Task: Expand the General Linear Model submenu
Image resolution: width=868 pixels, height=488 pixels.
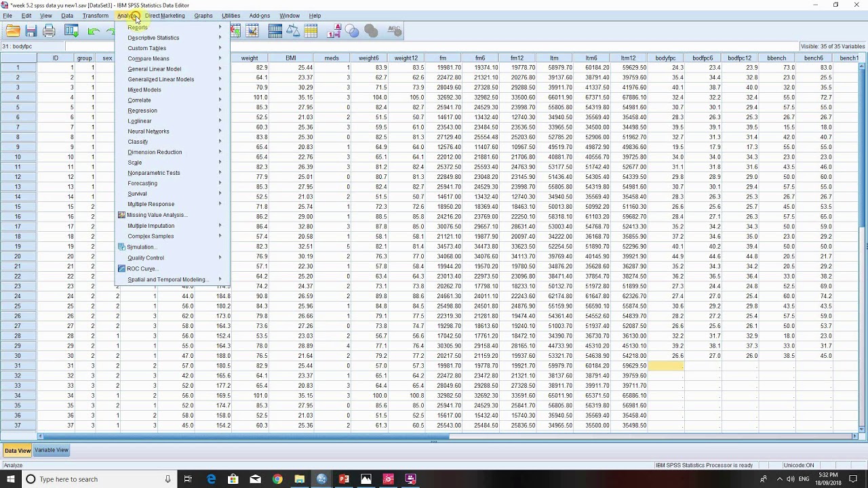Action: 172,69
